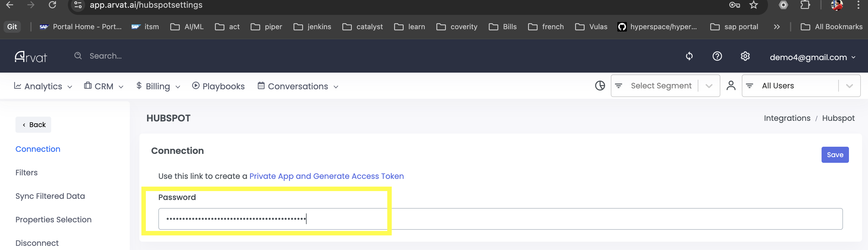The width and height of the screenshot is (868, 250).
Task: Open the settings gear icon
Action: pyautogui.click(x=745, y=56)
